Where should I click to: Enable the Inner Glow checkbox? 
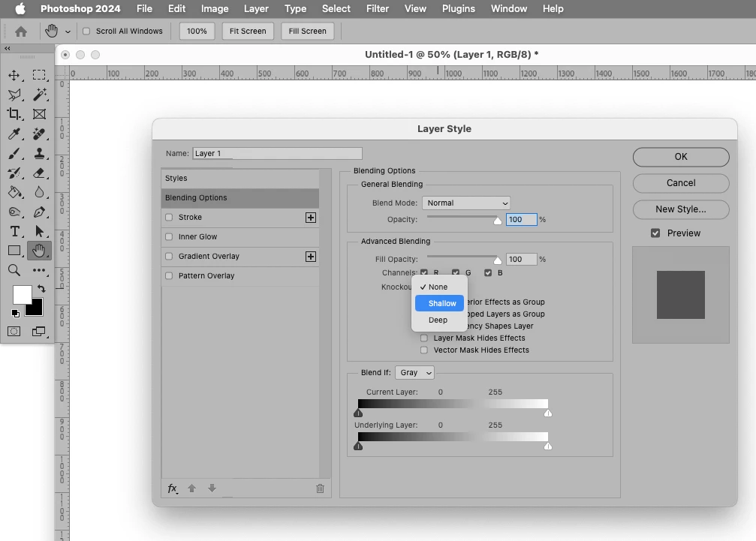pos(169,236)
